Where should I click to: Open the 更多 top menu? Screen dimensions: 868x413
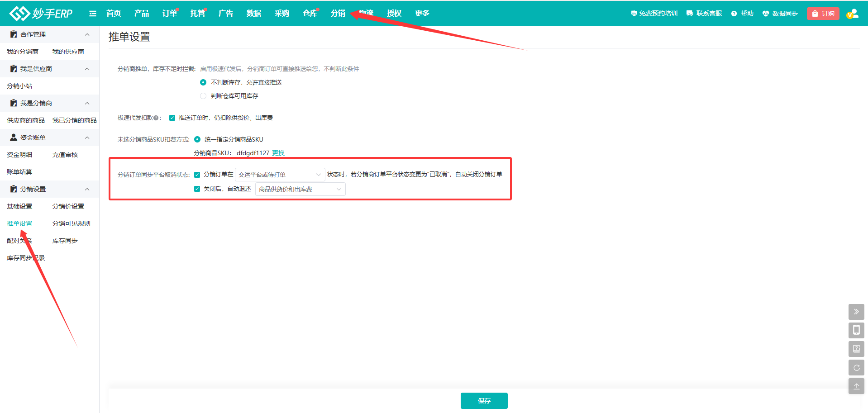pyautogui.click(x=422, y=14)
